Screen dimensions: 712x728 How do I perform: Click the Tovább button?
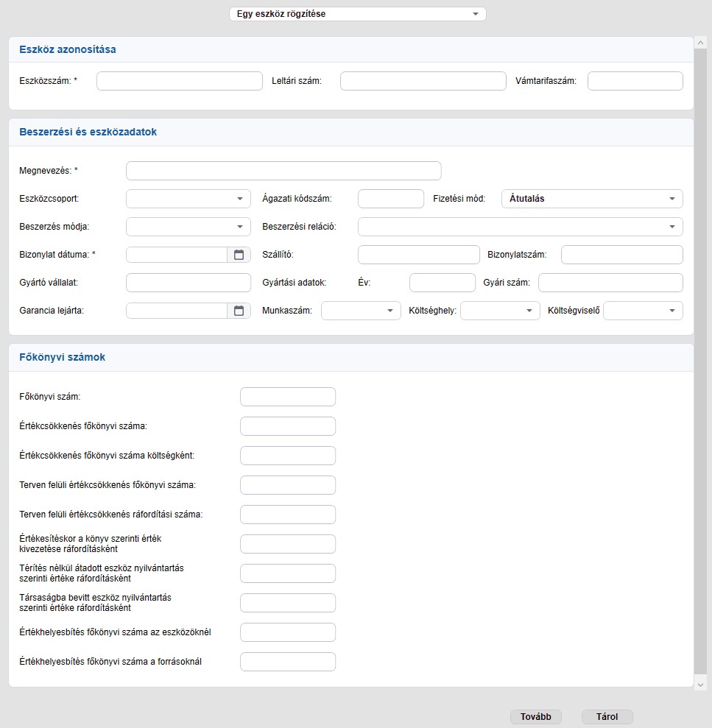pyautogui.click(x=535, y=716)
